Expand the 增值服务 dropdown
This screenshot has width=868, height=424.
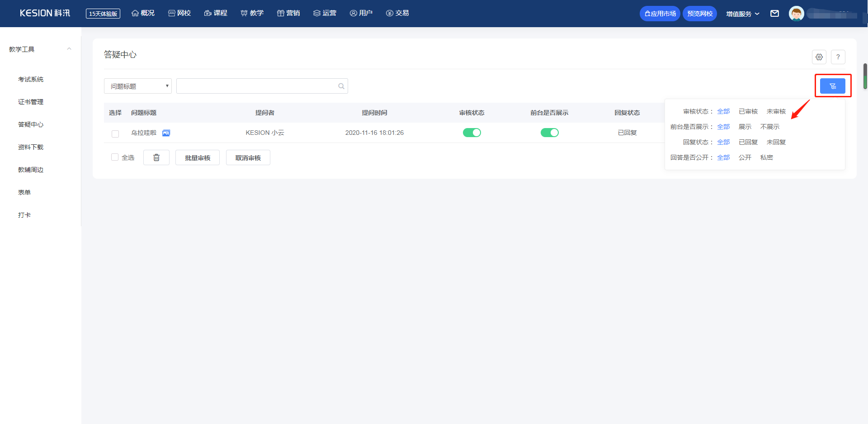743,14
